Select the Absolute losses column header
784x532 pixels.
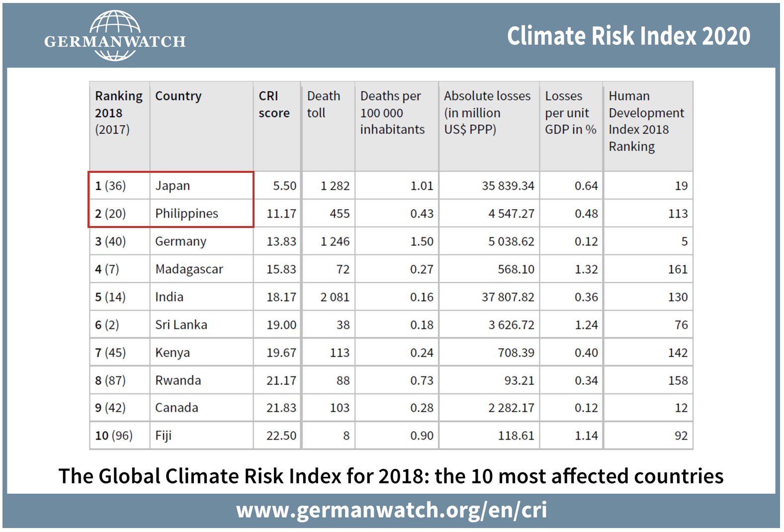pos(487,113)
